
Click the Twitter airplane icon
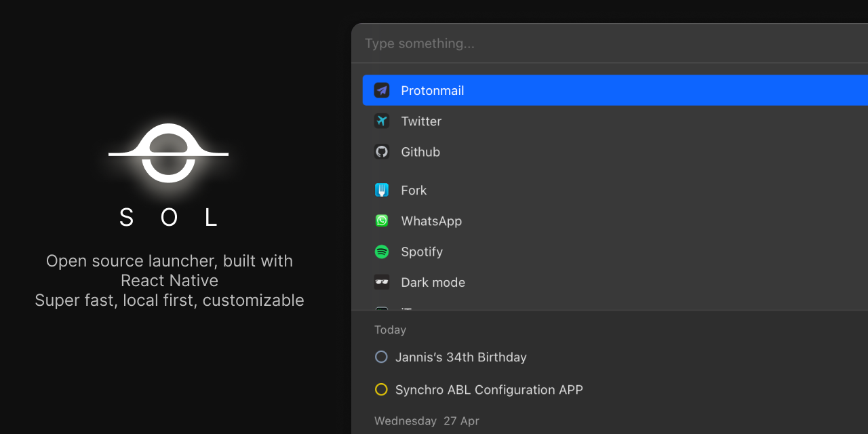382,121
